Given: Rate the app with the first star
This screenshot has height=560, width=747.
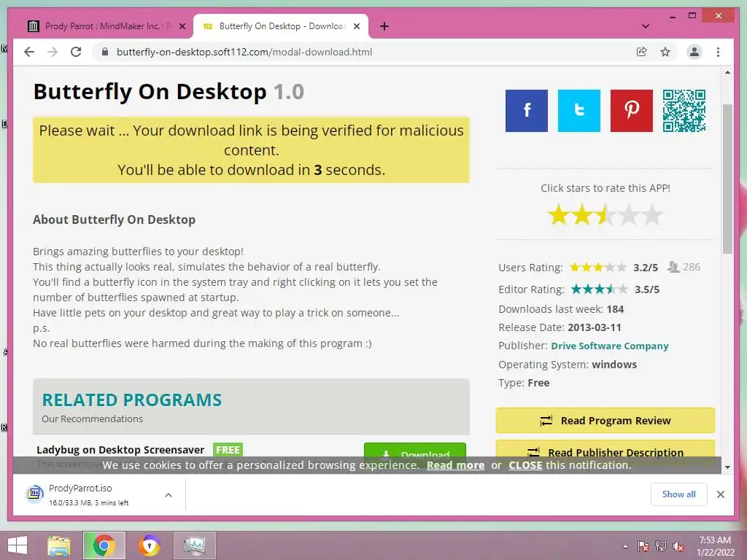Looking at the screenshot, I should pyautogui.click(x=558, y=215).
